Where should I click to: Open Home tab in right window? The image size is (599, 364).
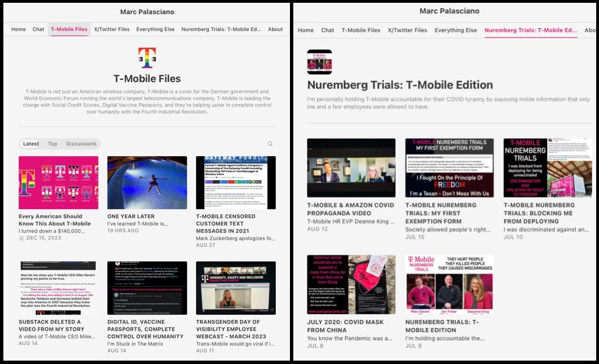306,30
